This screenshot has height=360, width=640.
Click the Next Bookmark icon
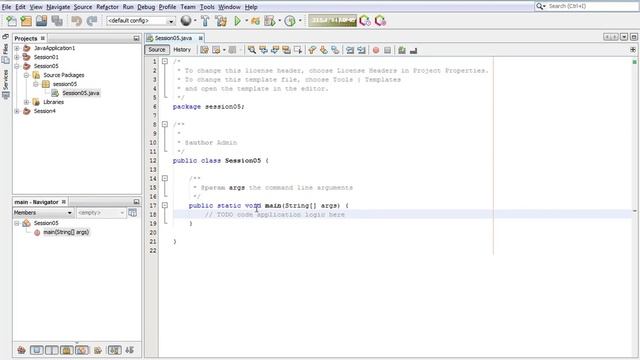[x=324, y=50]
